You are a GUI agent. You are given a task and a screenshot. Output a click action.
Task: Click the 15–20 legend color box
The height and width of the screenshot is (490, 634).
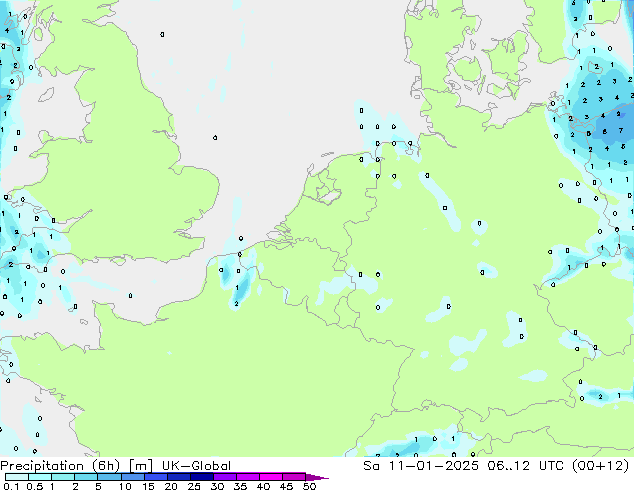tap(155, 477)
